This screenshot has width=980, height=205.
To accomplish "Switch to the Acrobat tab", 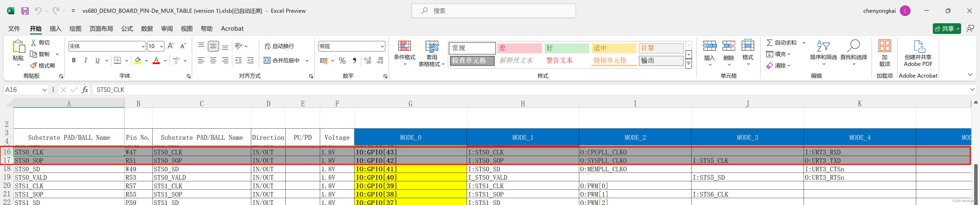I will (x=232, y=29).
